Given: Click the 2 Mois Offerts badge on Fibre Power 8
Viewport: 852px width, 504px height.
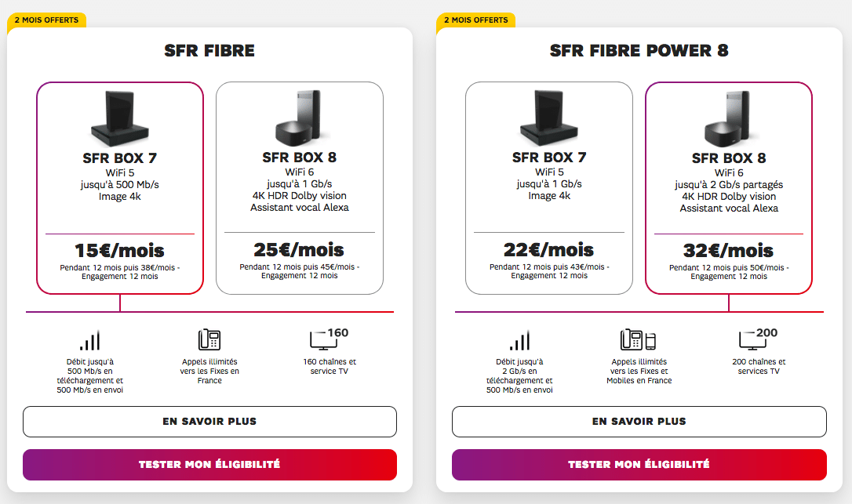Looking at the screenshot, I should pos(475,20).
